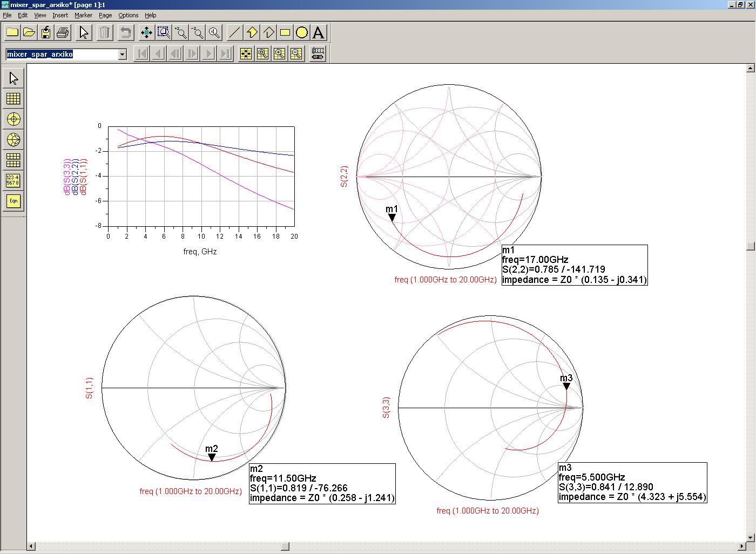Click the yellow plot view-all icon
Viewport: 756px width, 554px height.
tap(246, 53)
